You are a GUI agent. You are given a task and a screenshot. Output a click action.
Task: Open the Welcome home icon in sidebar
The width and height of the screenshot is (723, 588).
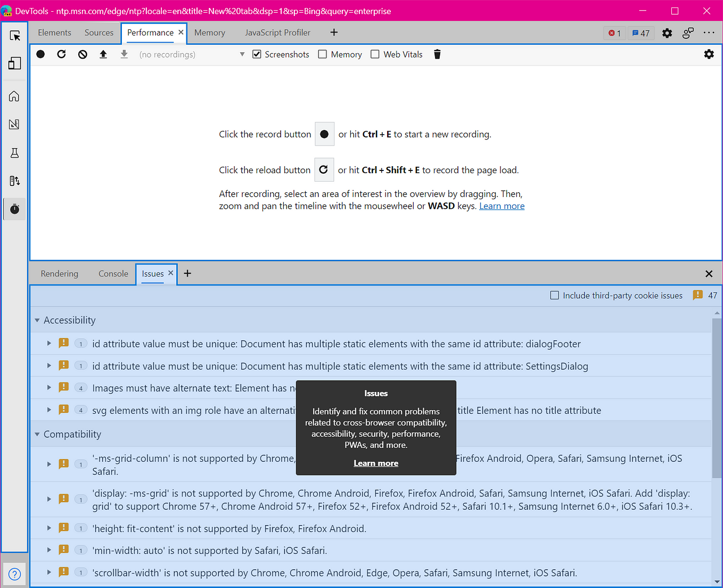14,96
